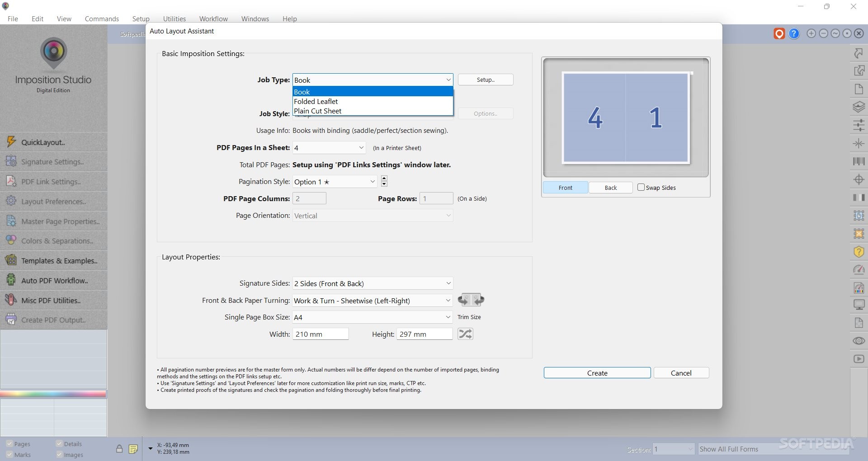
Task: Click the tilde circle icon in top bar
Action: point(835,33)
